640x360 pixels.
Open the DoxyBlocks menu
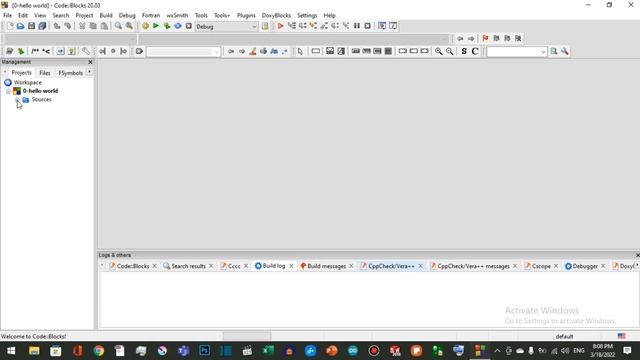tap(276, 15)
